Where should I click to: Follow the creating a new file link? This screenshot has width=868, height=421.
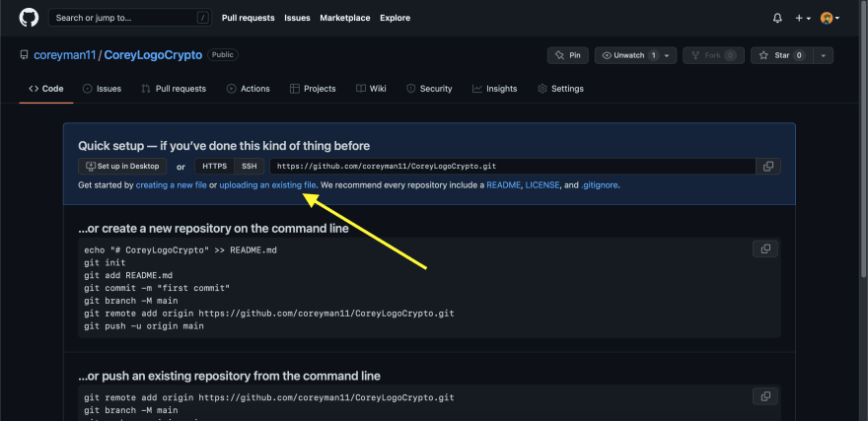tap(171, 185)
